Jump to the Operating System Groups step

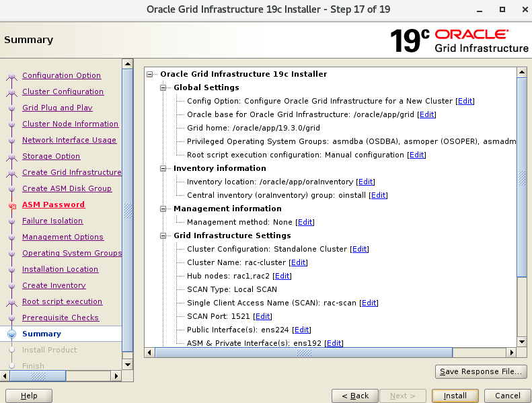(x=71, y=253)
